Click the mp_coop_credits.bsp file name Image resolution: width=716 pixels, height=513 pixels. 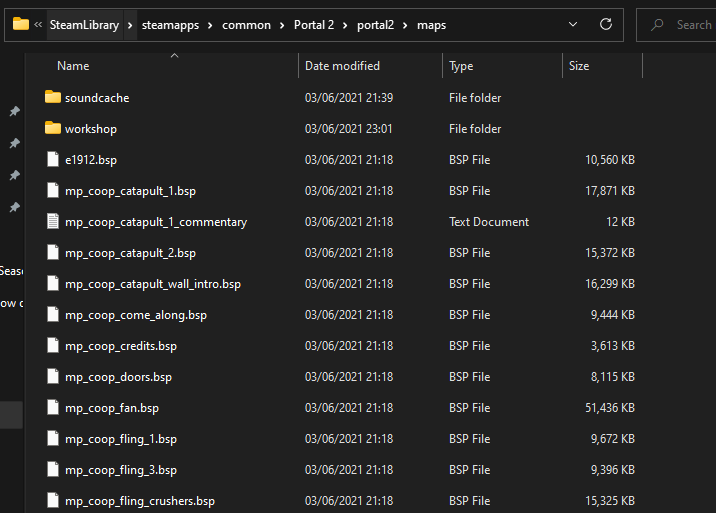(121, 346)
